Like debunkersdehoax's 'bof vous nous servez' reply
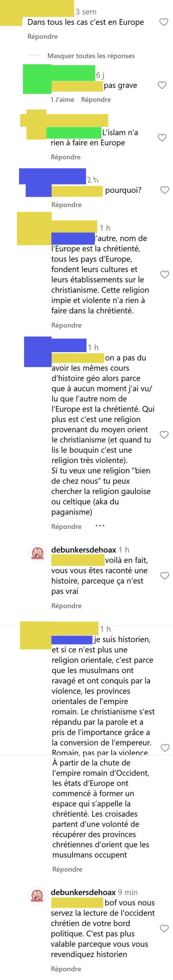 click(x=164, y=928)
